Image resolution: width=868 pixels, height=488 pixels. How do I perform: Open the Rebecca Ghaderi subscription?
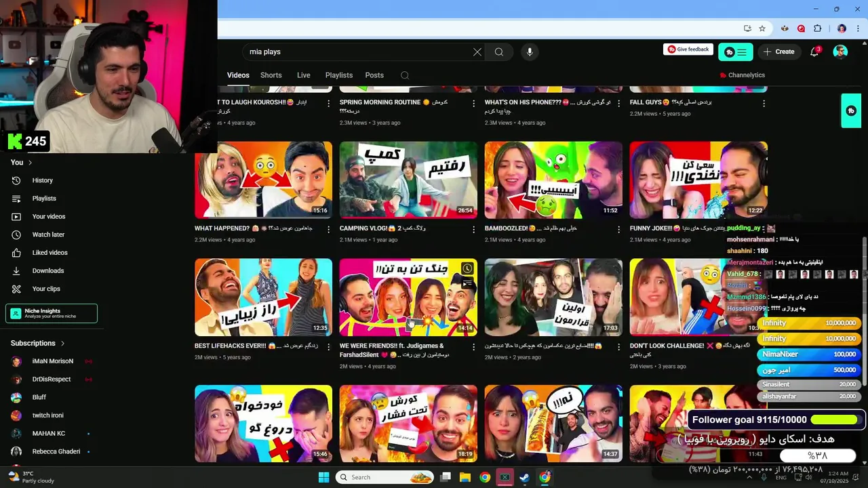point(56,451)
